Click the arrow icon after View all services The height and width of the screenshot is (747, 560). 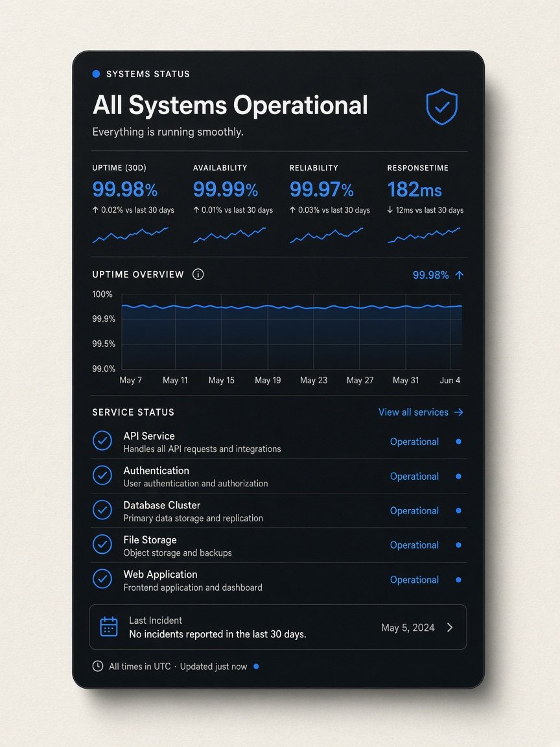tap(459, 412)
